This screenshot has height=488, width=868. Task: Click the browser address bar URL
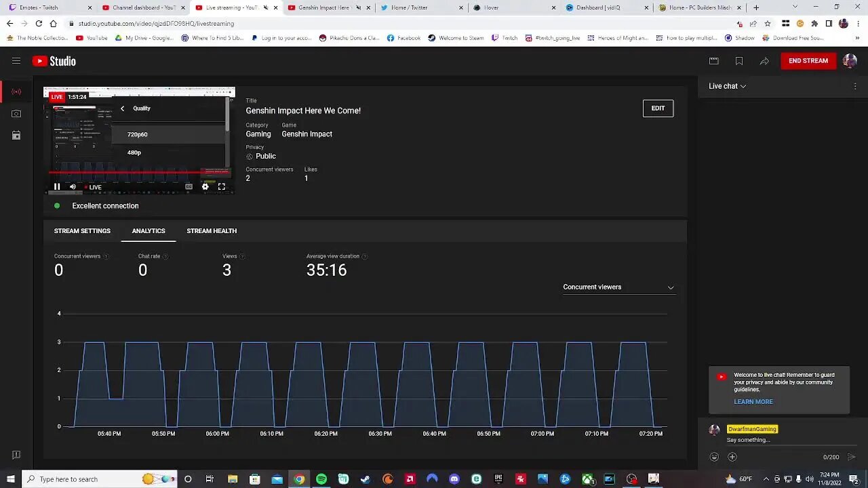(x=156, y=23)
